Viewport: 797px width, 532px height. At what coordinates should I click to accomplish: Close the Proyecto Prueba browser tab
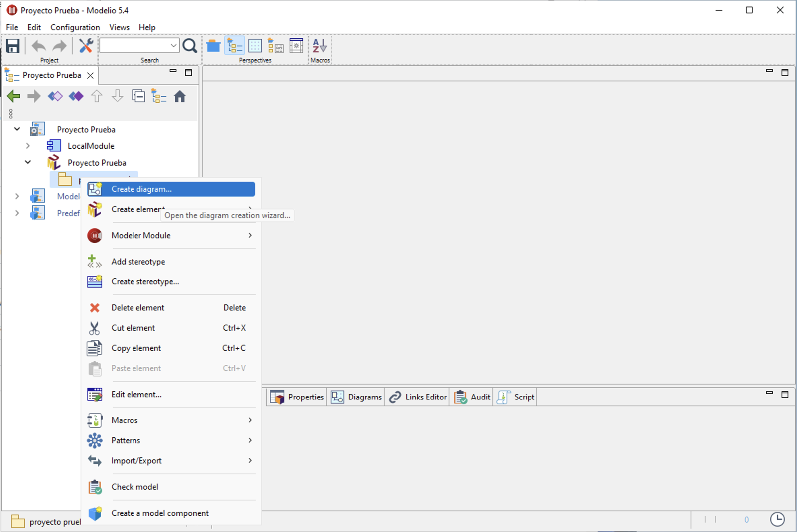coord(90,75)
